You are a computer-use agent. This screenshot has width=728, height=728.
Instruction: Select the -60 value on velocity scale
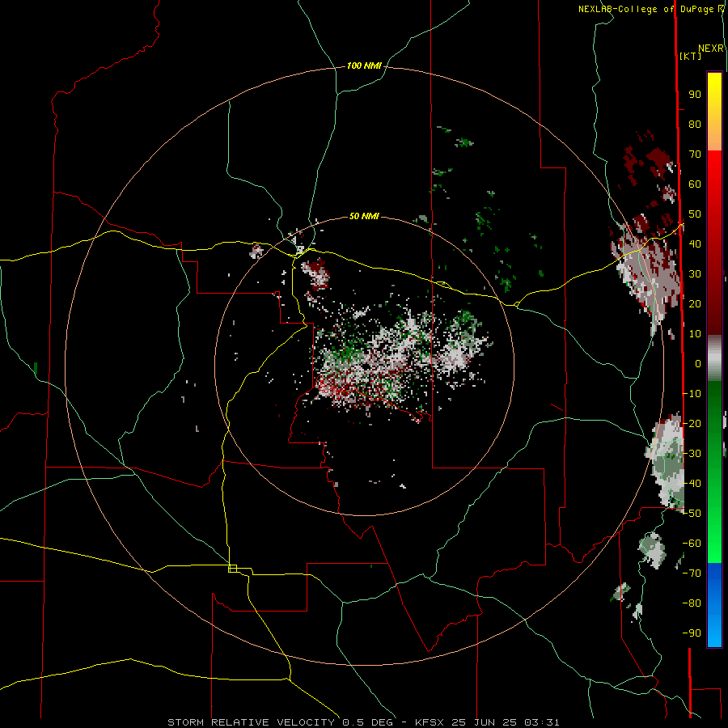[x=692, y=544]
